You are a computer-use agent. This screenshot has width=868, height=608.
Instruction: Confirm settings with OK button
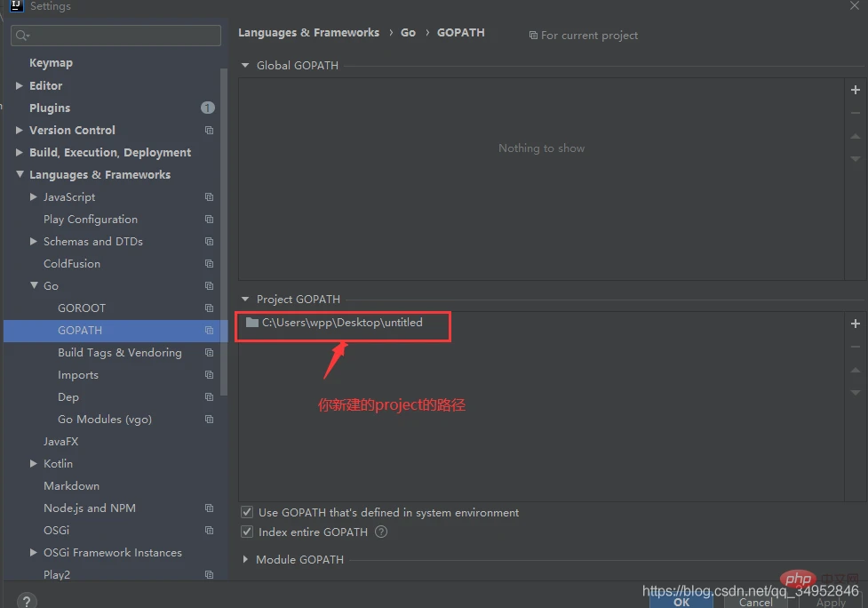[x=681, y=602]
